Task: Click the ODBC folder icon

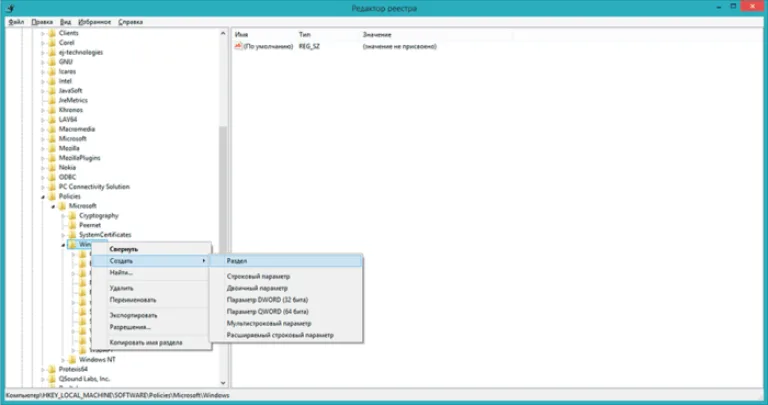Action: pyautogui.click(x=52, y=177)
